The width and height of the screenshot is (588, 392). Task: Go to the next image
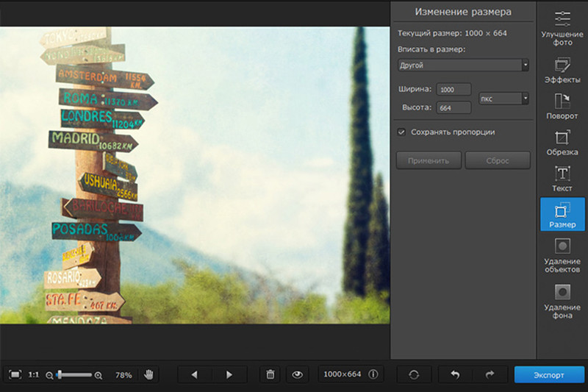coord(229,374)
